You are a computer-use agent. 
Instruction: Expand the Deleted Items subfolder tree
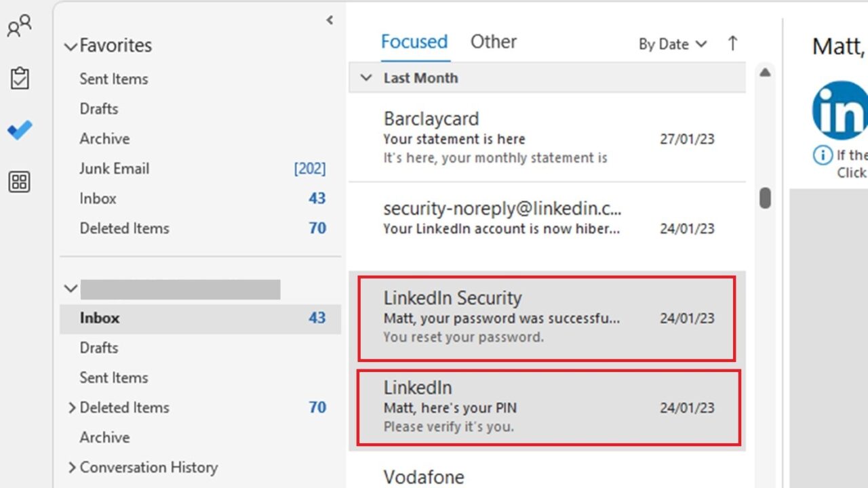(x=73, y=407)
